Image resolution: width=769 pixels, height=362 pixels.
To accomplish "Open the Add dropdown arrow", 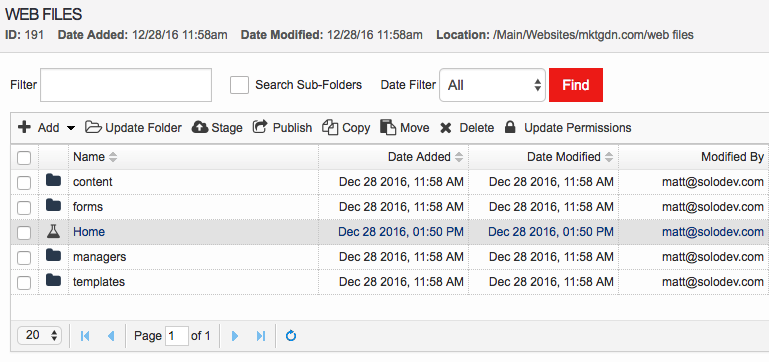I will (71, 129).
